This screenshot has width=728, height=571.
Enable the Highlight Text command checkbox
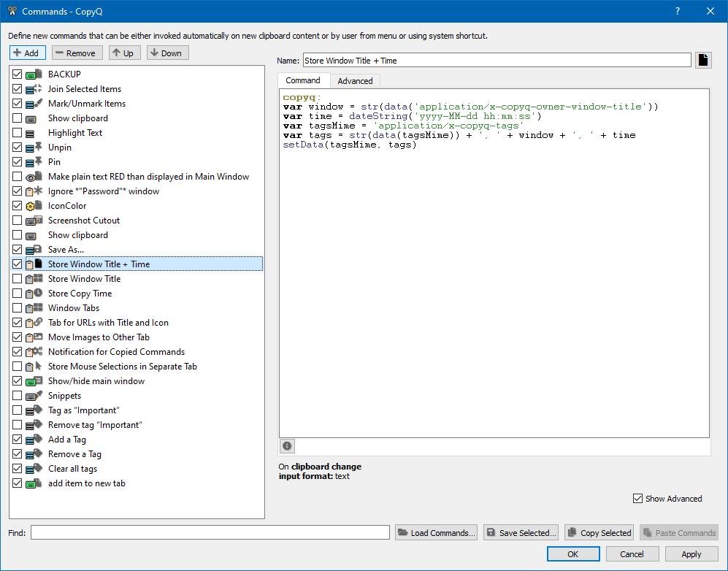[18, 133]
